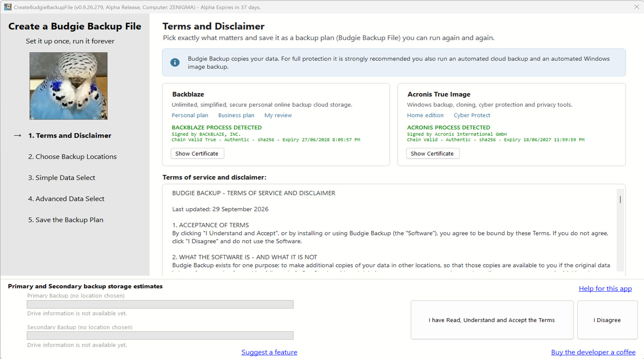This screenshot has height=359, width=644.
Task: Open the My review link
Action: point(278,115)
